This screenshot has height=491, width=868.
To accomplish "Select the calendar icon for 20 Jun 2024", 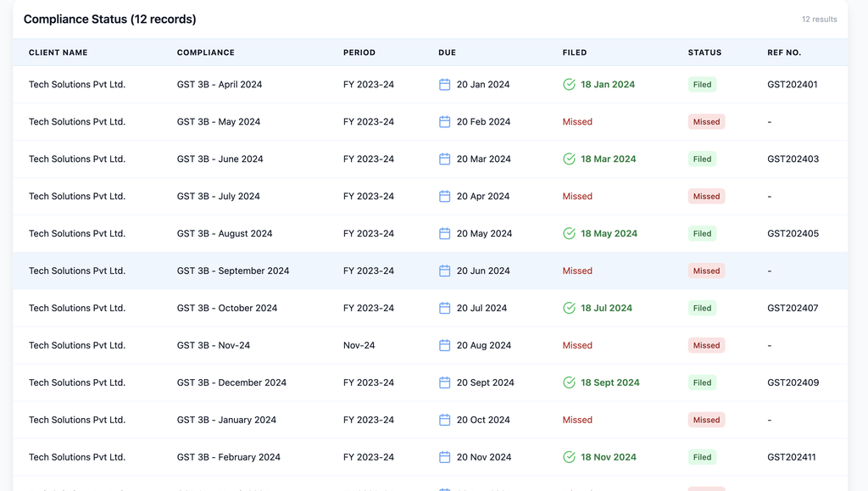I will [444, 271].
